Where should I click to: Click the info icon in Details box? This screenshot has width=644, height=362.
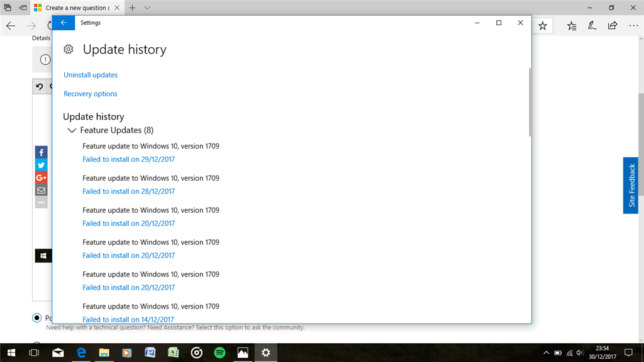tap(45, 60)
